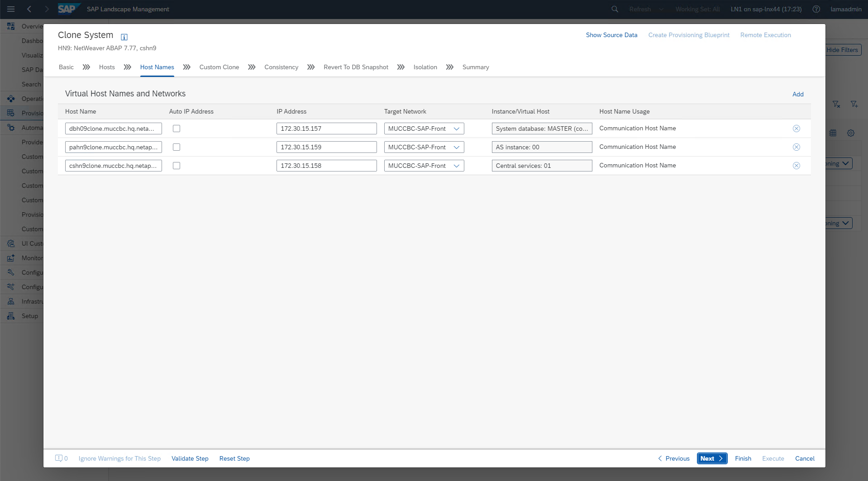Remove the dbh09clone host name row
The width and height of the screenshot is (868, 481).
[796, 129]
